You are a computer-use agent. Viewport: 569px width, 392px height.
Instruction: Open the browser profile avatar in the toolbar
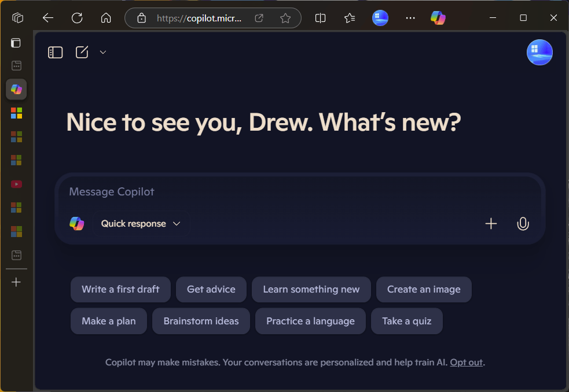tap(380, 18)
